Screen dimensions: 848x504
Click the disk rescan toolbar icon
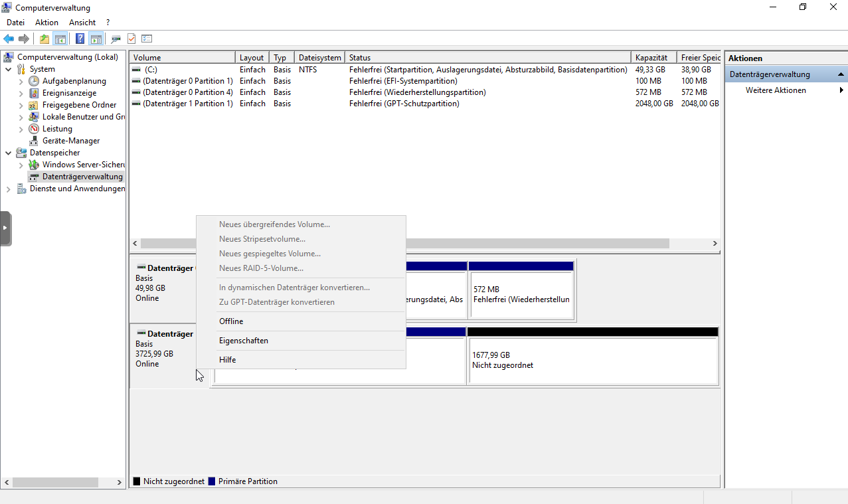click(116, 39)
